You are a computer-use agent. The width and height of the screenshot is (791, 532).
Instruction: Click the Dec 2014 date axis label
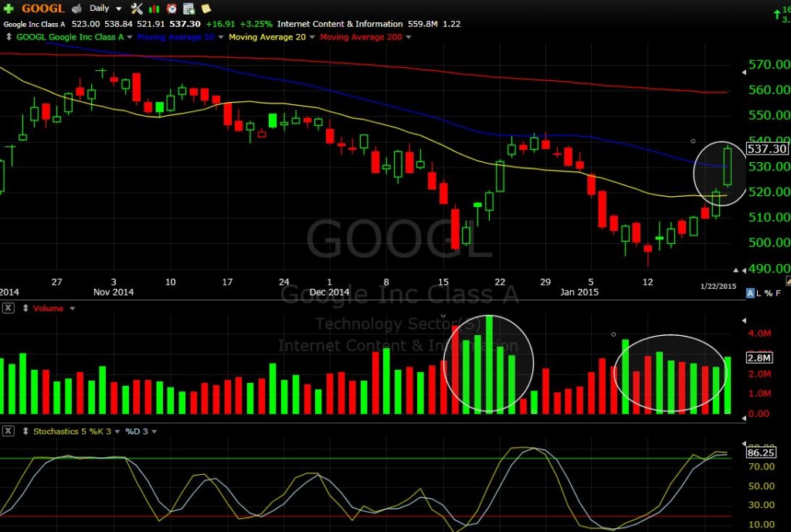[x=329, y=292]
